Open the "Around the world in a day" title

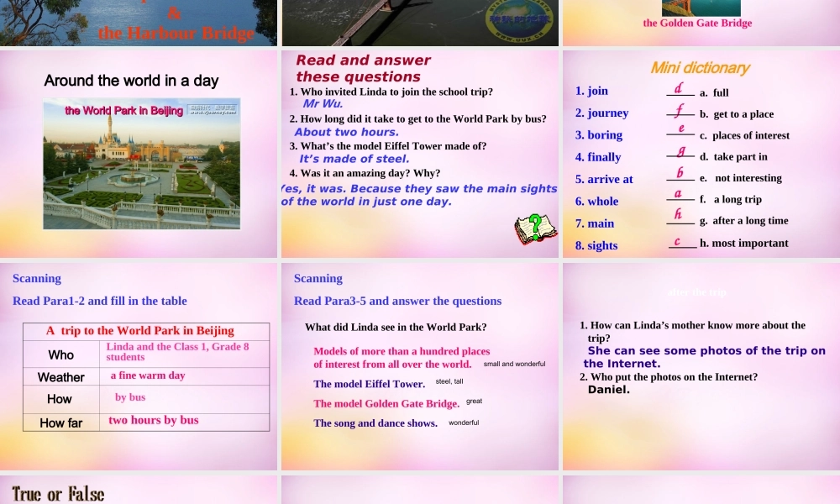point(131,81)
